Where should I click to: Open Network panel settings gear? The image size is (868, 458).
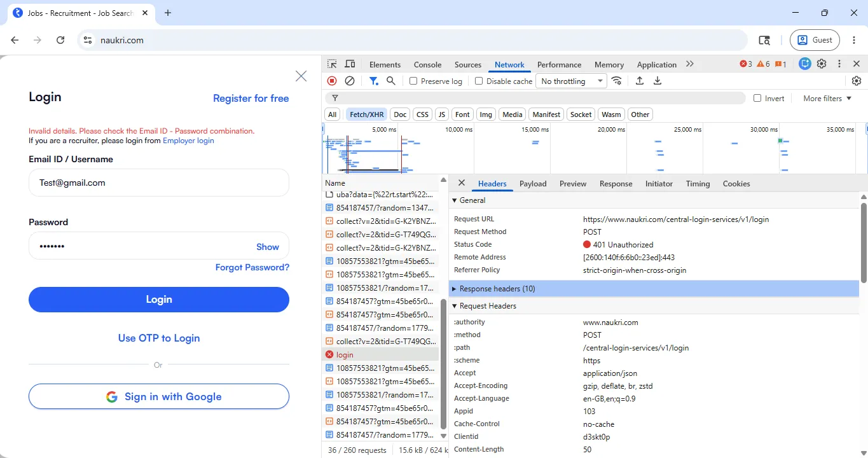click(857, 81)
